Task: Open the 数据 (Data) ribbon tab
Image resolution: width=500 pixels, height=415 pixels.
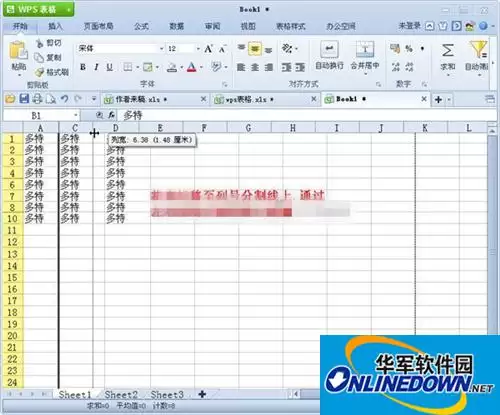Action: (177, 26)
